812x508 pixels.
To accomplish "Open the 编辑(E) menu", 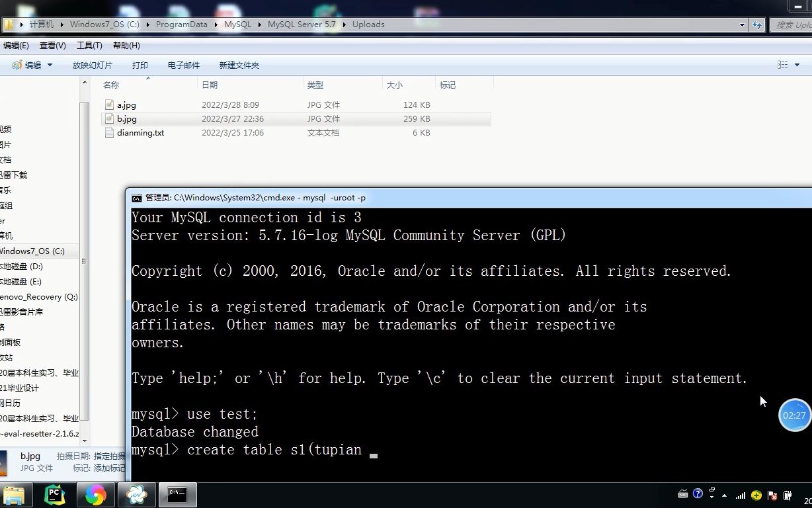I will coord(16,46).
